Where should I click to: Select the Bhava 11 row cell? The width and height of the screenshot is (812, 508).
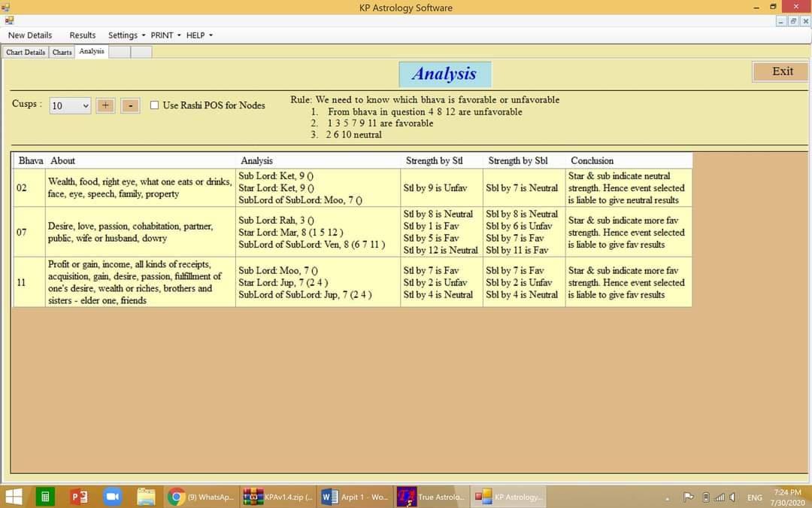pos(29,282)
